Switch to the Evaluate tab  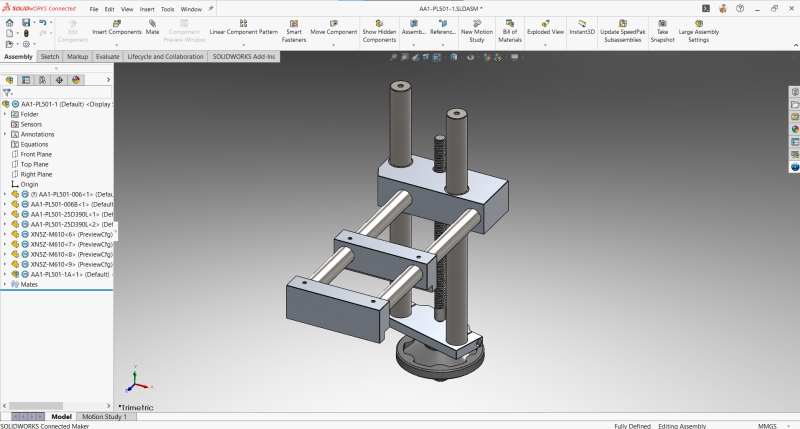(x=108, y=57)
